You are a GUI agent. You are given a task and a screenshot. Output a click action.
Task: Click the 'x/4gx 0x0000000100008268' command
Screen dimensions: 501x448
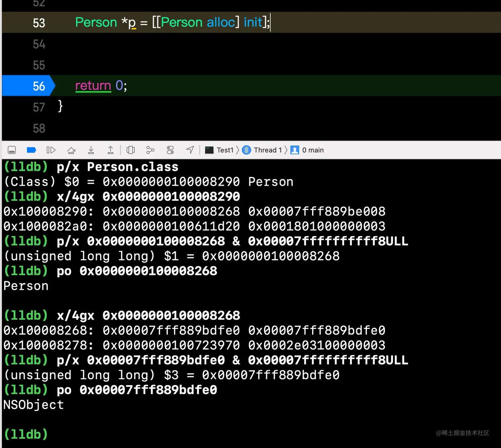pos(148,316)
